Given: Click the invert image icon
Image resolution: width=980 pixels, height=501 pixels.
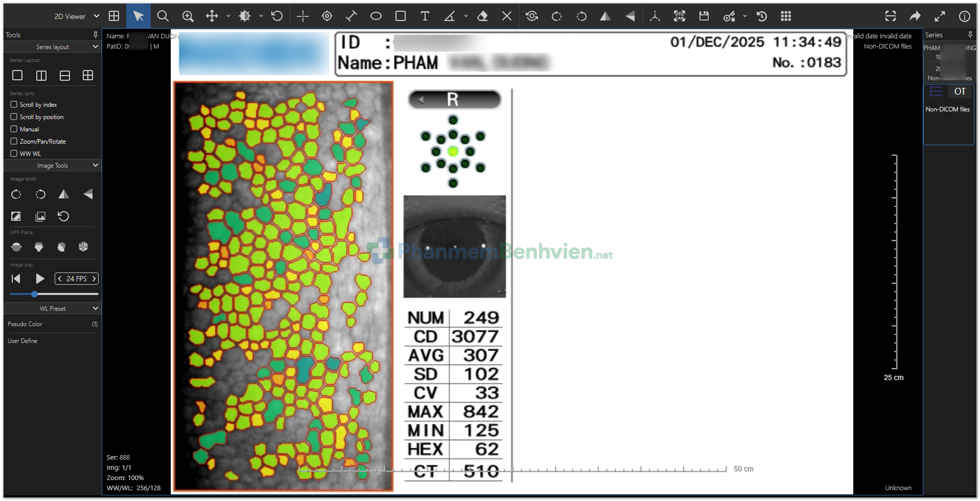Looking at the screenshot, I should pyautogui.click(x=16, y=216).
